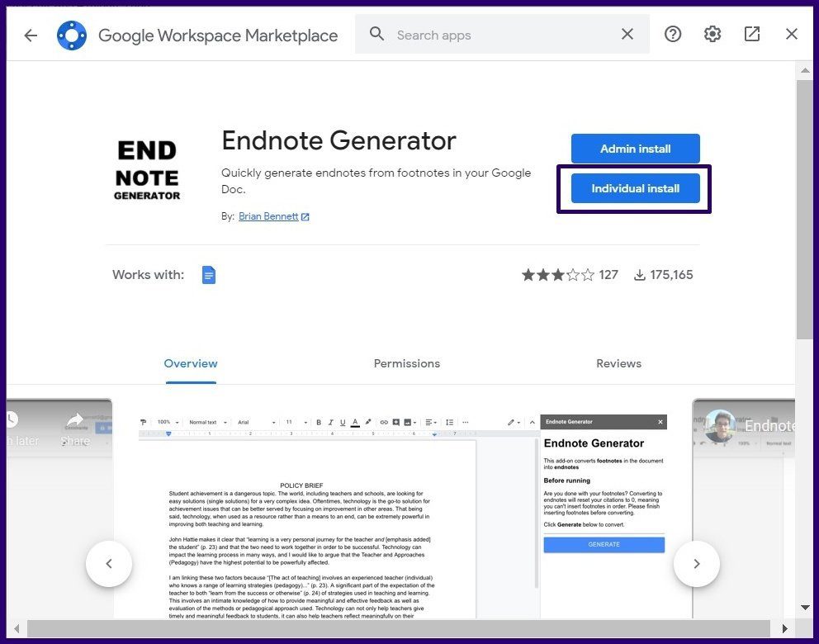Open the Arial font dropdown in the preview

tap(256, 422)
